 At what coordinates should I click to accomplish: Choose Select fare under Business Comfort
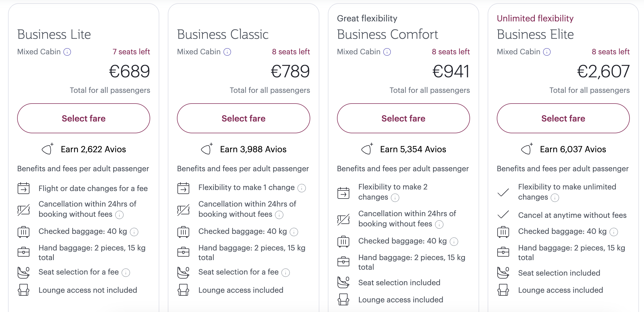tap(403, 118)
